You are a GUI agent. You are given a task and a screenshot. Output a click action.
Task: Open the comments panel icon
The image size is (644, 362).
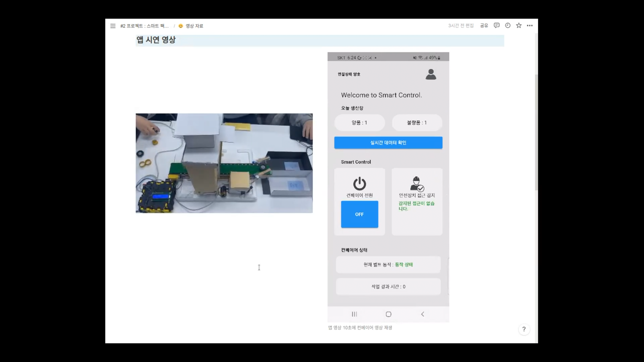(496, 25)
